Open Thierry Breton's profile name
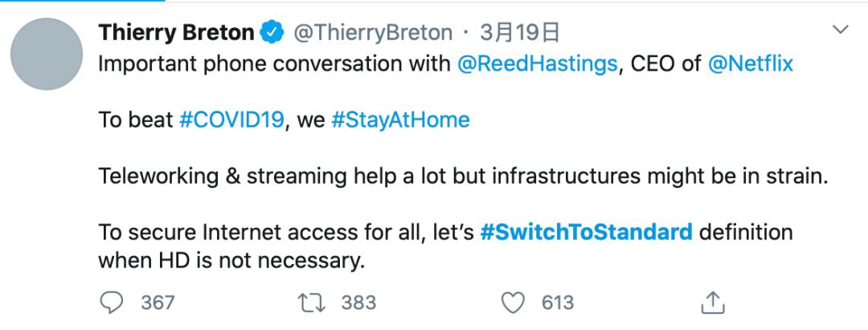 [x=176, y=34]
